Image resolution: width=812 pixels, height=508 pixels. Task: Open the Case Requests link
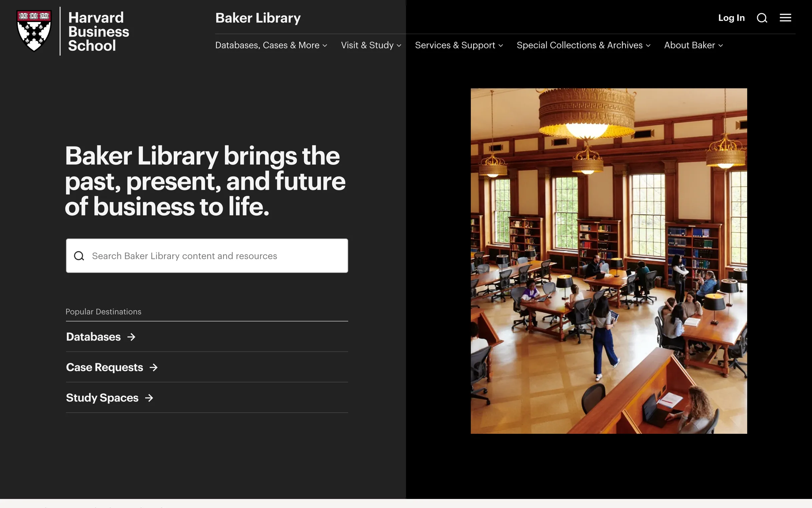point(112,368)
